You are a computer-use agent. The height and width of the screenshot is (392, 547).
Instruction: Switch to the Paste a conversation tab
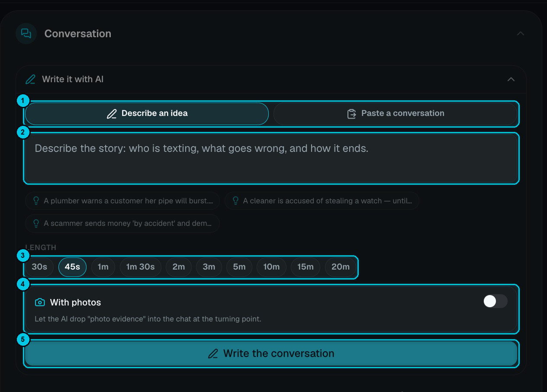click(395, 114)
